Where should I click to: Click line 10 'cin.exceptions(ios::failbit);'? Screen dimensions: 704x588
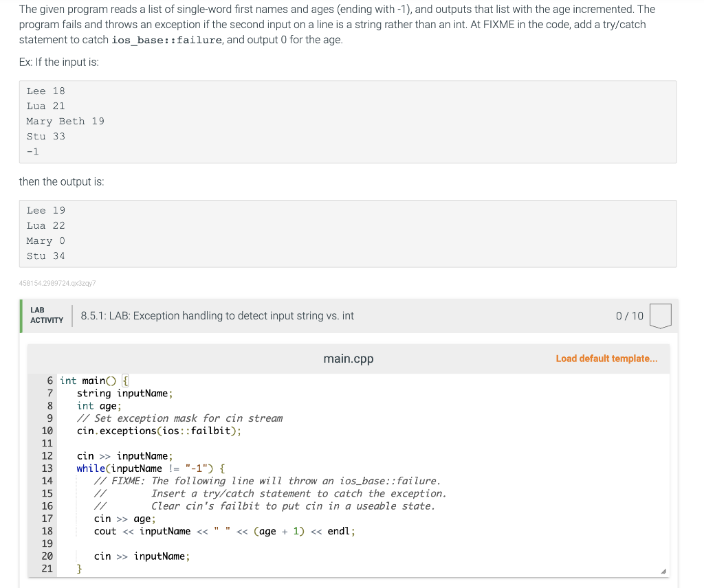[159, 431]
